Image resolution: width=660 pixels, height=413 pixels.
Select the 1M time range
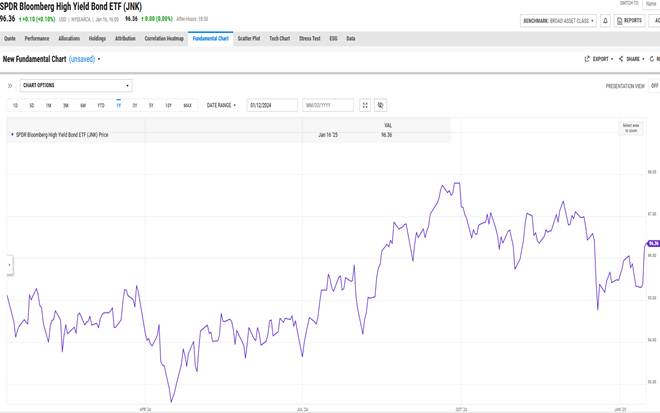pyautogui.click(x=48, y=105)
